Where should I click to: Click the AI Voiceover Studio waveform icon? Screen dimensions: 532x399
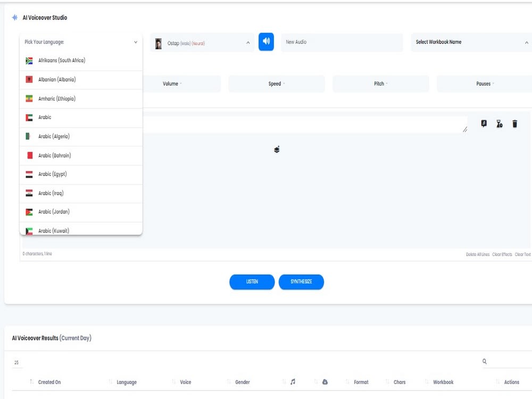pyautogui.click(x=14, y=18)
